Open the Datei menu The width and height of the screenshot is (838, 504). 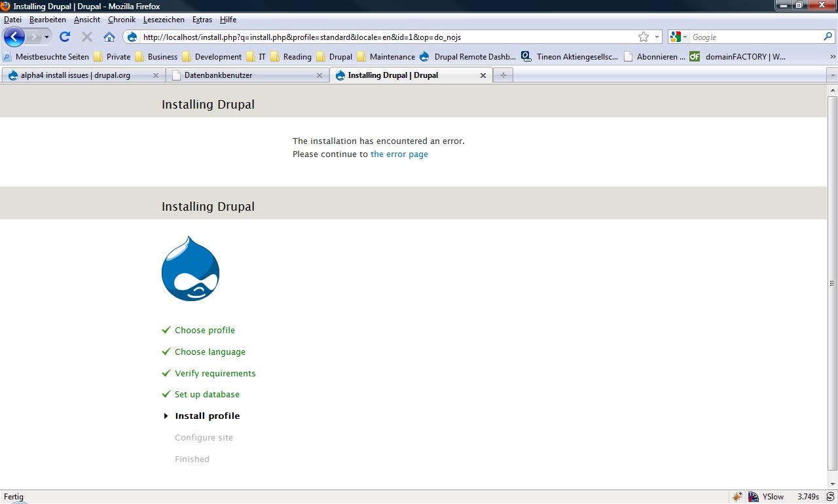(x=12, y=20)
